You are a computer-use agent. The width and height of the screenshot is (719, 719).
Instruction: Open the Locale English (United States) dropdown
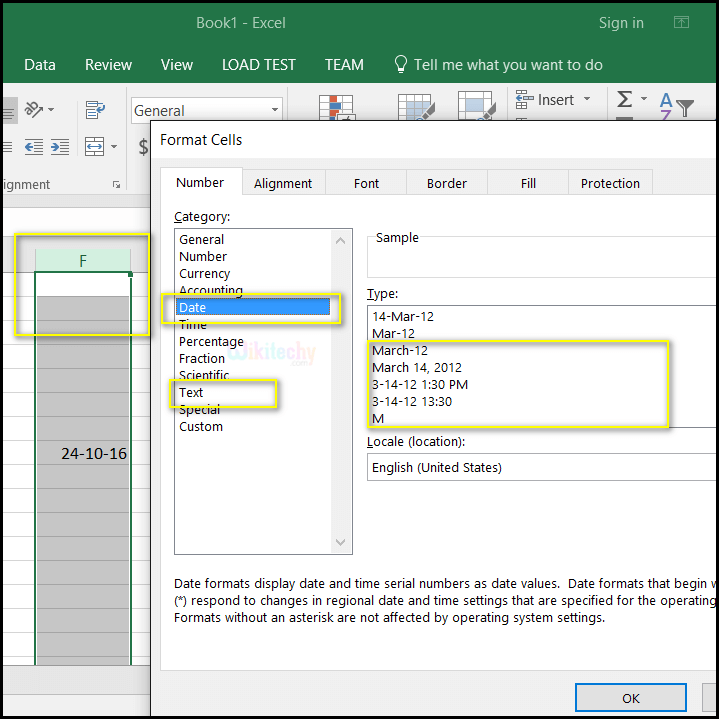click(540, 467)
